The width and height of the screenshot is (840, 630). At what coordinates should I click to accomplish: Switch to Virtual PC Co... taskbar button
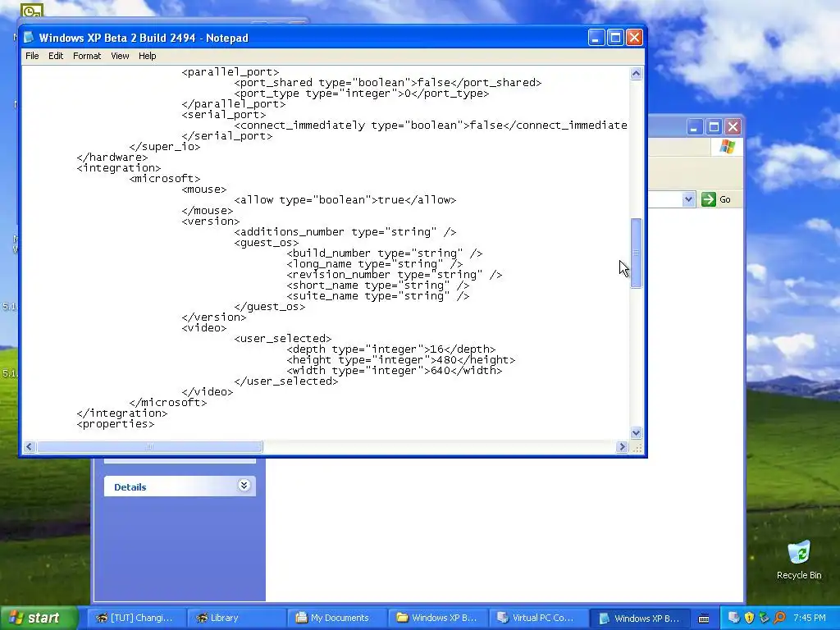coord(537,618)
